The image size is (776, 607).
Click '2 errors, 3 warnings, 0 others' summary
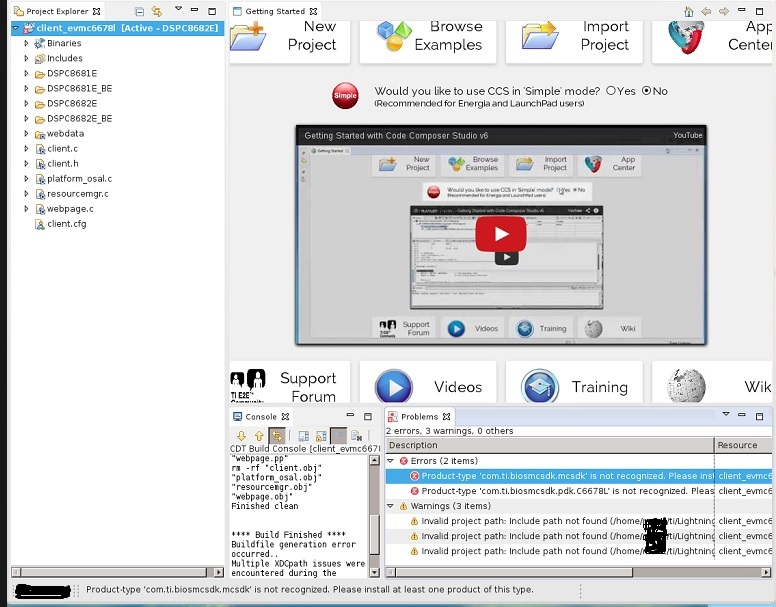(449, 431)
